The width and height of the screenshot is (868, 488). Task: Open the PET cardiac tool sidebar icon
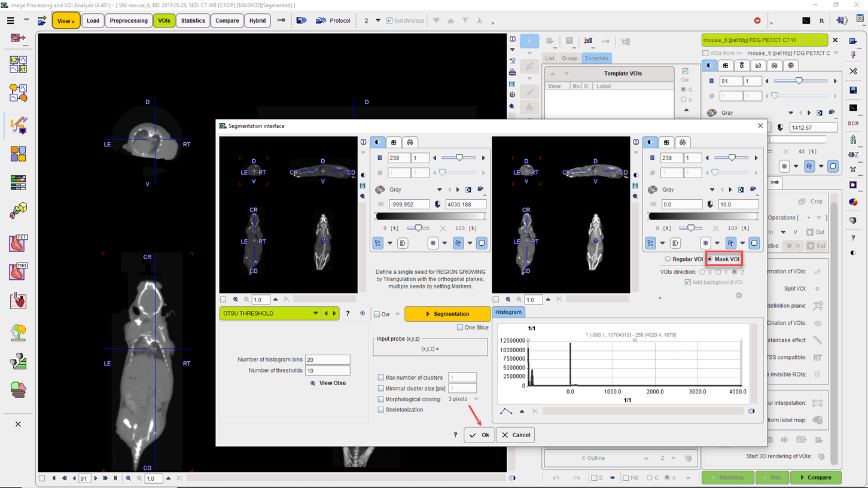tap(18, 242)
